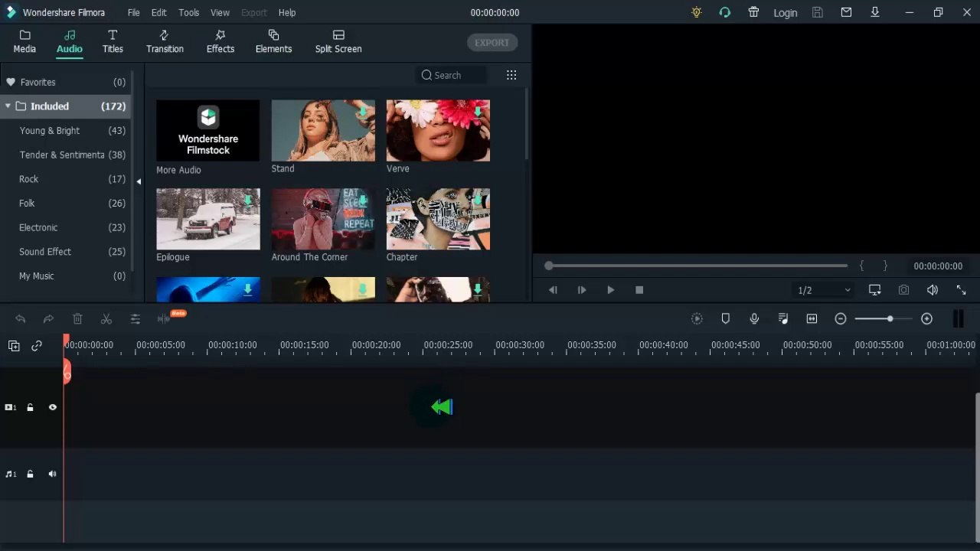
Task: Click the delete trash icon
Action: (77, 318)
